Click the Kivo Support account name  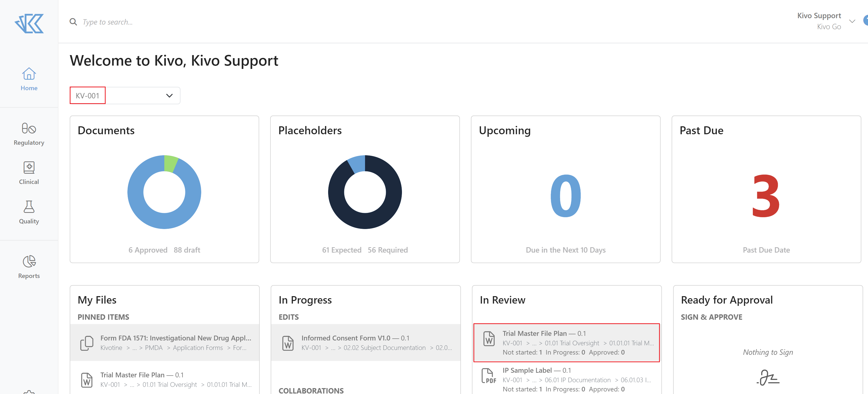[x=819, y=15]
